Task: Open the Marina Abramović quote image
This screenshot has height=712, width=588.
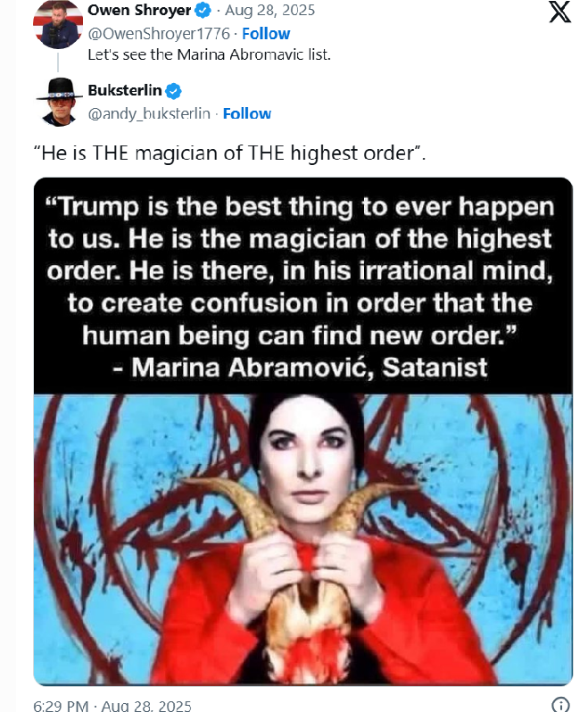Action: pyautogui.click(x=302, y=431)
